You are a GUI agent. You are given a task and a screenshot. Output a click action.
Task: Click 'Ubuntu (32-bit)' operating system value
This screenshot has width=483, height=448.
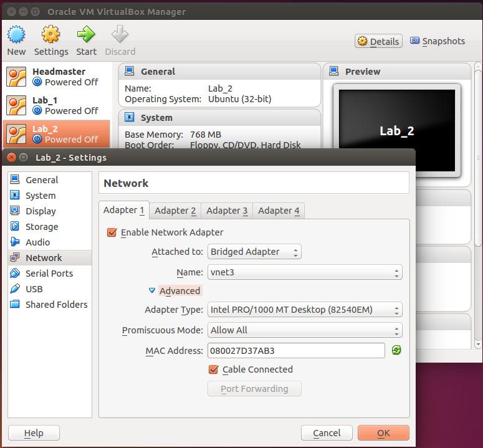tap(240, 99)
